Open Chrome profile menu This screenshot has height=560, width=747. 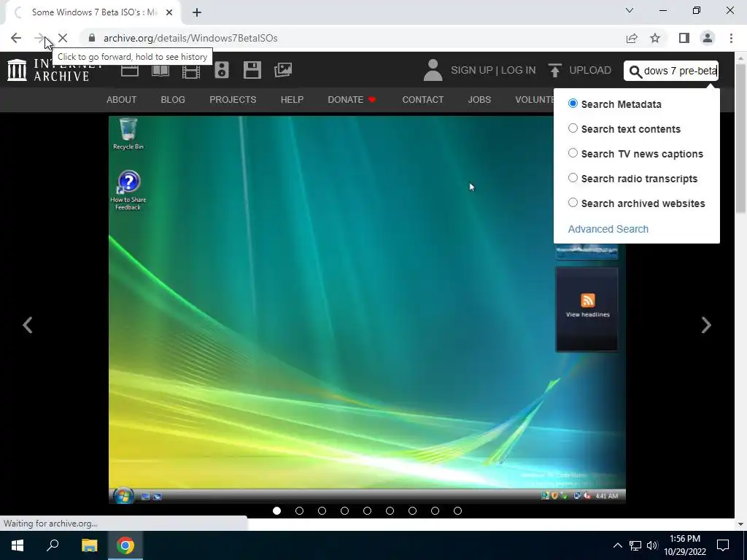tap(708, 38)
